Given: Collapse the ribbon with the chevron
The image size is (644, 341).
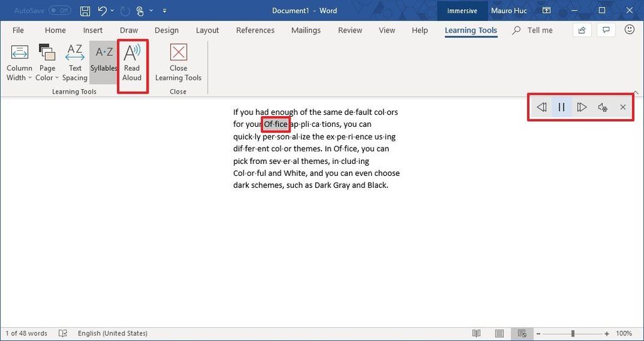Looking at the screenshot, I should point(635,92).
